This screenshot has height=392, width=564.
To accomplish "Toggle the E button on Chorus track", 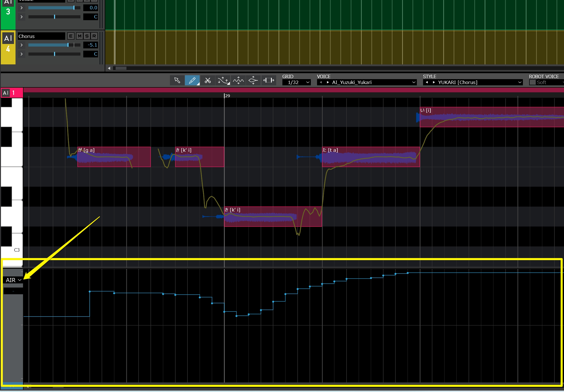I will click(71, 36).
